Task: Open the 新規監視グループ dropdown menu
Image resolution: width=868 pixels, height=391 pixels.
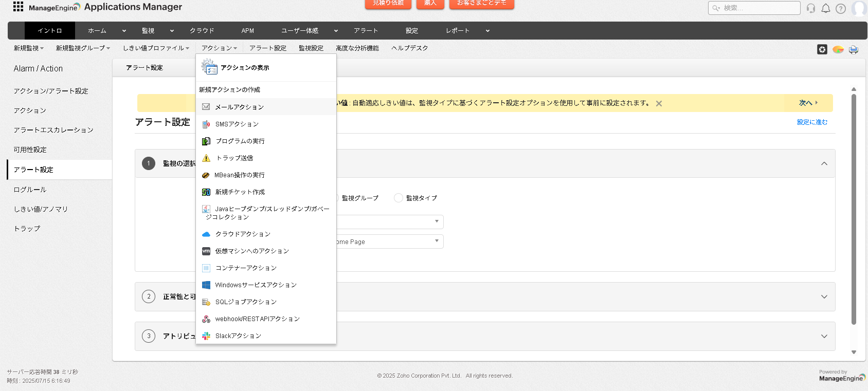Action: (x=83, y=48)
